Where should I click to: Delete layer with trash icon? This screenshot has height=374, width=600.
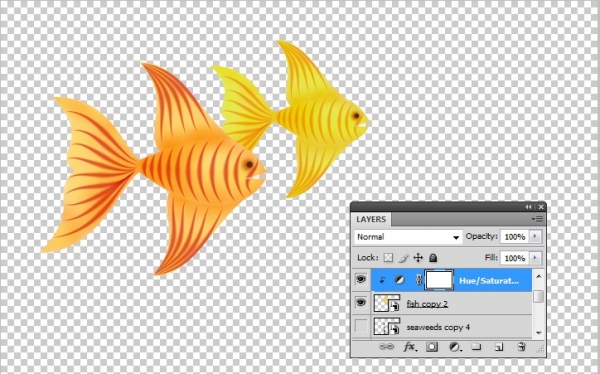[521, 347]
